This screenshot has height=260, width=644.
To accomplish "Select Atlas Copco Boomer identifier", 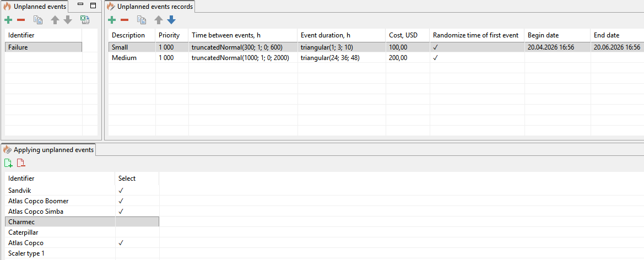I will 60,201.
